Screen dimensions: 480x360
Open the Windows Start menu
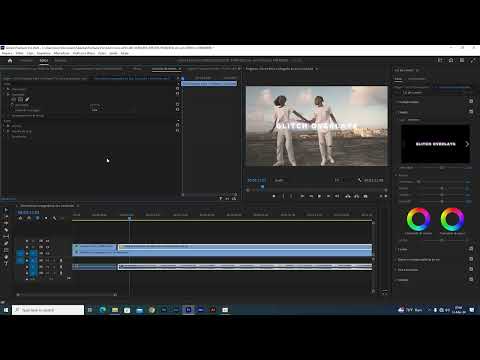[6, 310]
